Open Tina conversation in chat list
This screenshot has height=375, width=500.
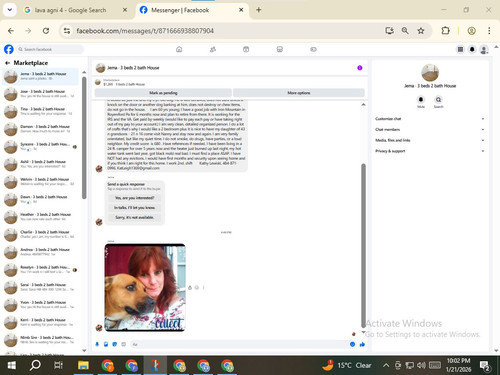[x=41, y=111]
